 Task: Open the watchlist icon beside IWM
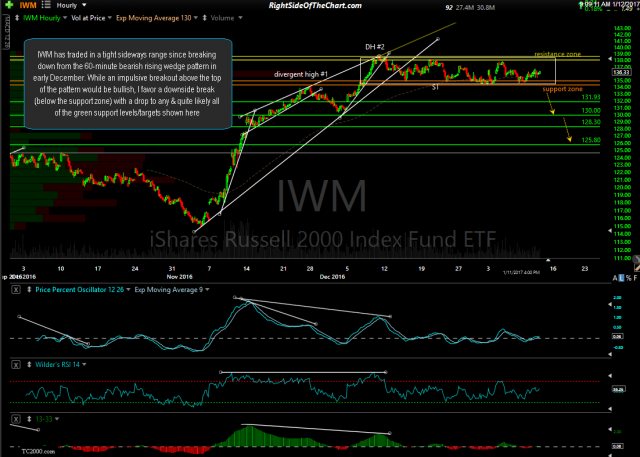46,5
